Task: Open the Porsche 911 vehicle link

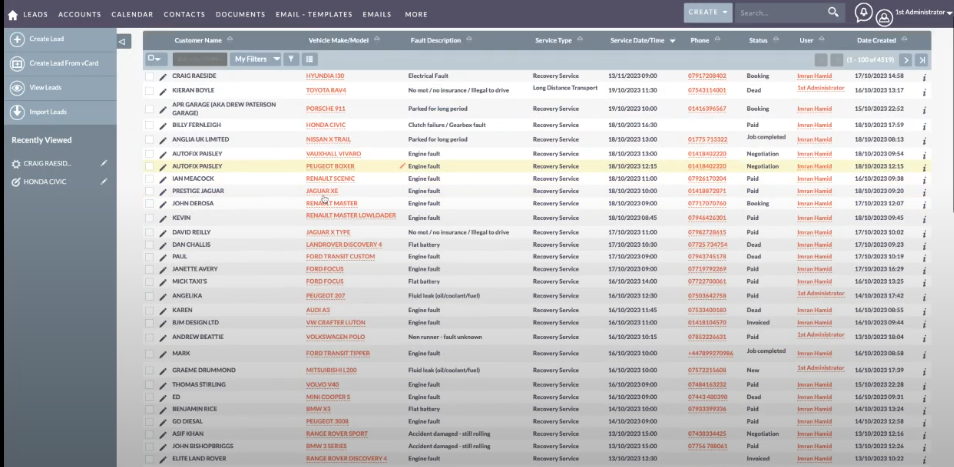Action: [x=325, y=108]
